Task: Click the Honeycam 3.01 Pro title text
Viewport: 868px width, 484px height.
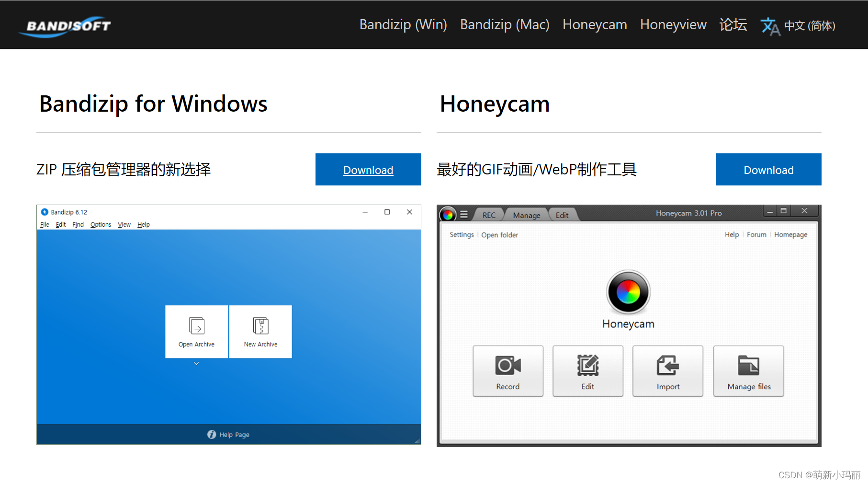Action: [x=689, y=213]
